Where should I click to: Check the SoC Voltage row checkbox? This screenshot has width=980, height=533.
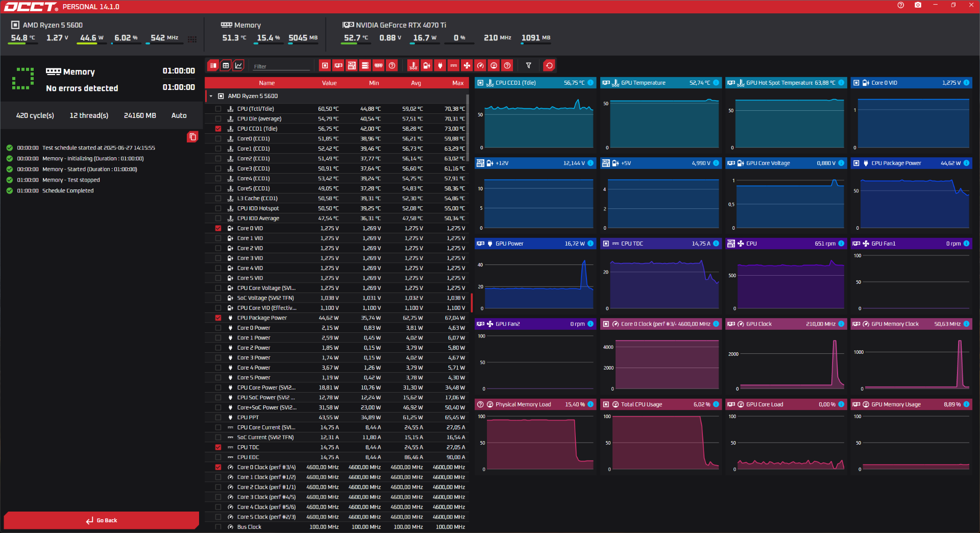pos(218,298)
